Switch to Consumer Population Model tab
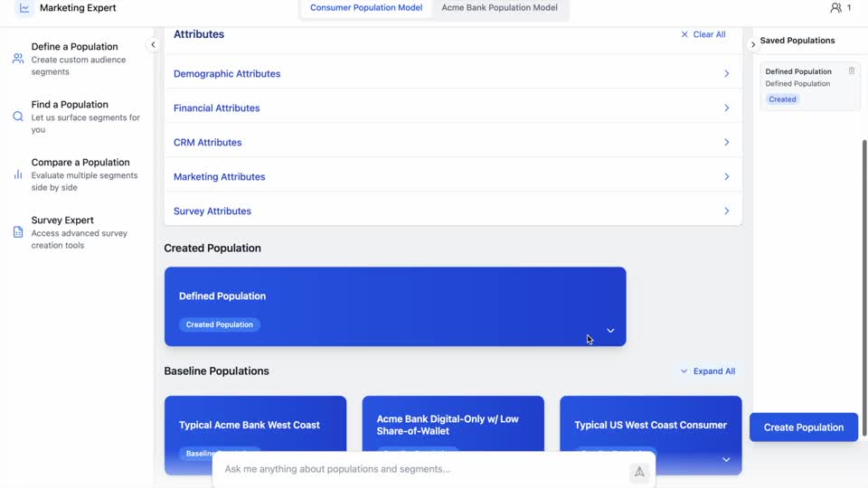The image size is (868, 488). (x=366, y=8)
